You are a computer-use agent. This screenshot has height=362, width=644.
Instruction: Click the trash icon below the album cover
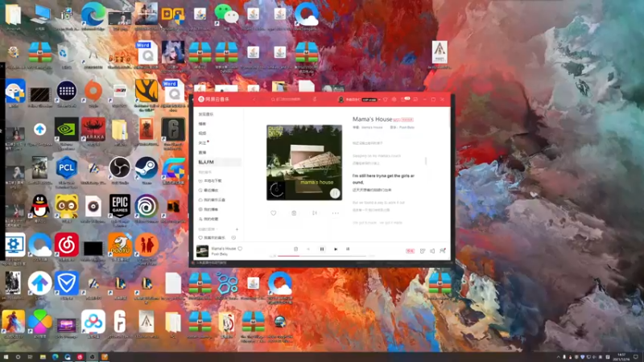tap(294, 213)
